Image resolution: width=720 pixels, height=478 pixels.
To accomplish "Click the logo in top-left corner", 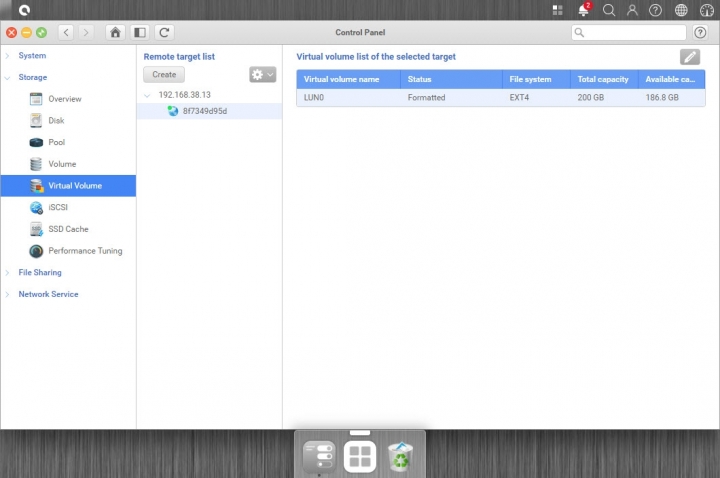I will click(x=24, y=10).
